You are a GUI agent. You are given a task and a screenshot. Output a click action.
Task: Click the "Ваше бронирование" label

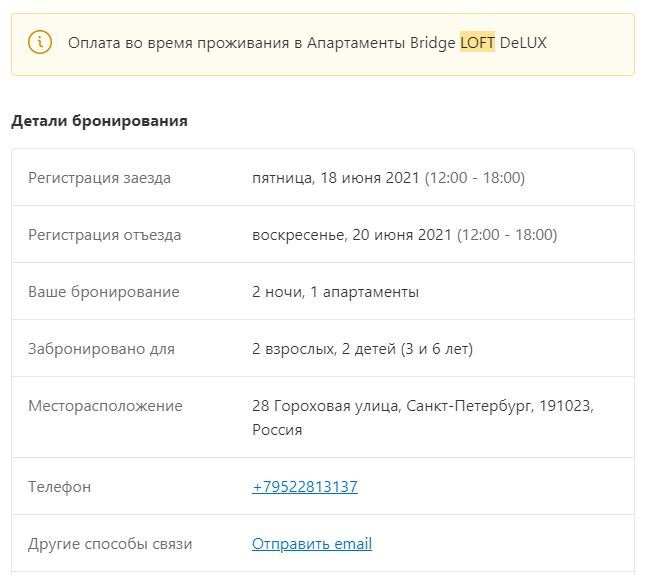coord(103,292)
